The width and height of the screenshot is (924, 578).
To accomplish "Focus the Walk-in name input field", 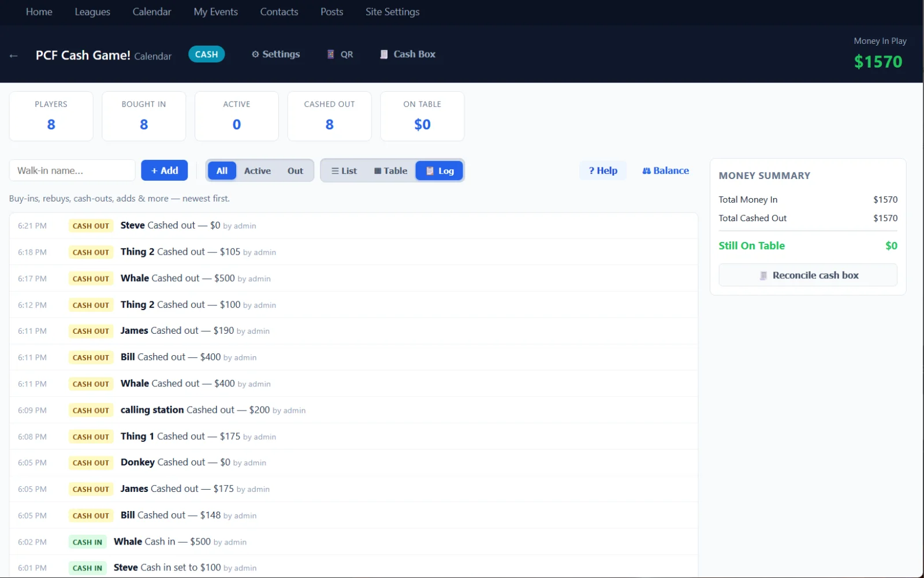I will pyautogui.click(x=72, y=170).
